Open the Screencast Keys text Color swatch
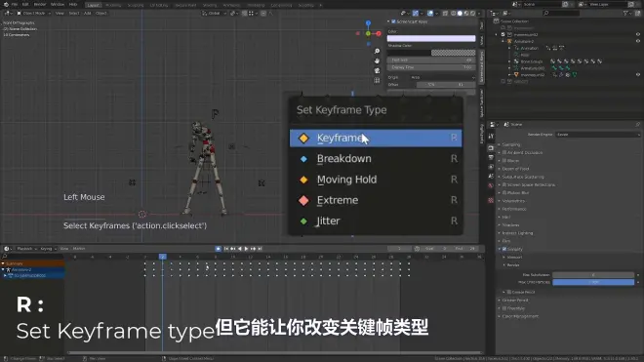This screenshot has height=362, width=644. coord(431,38)
